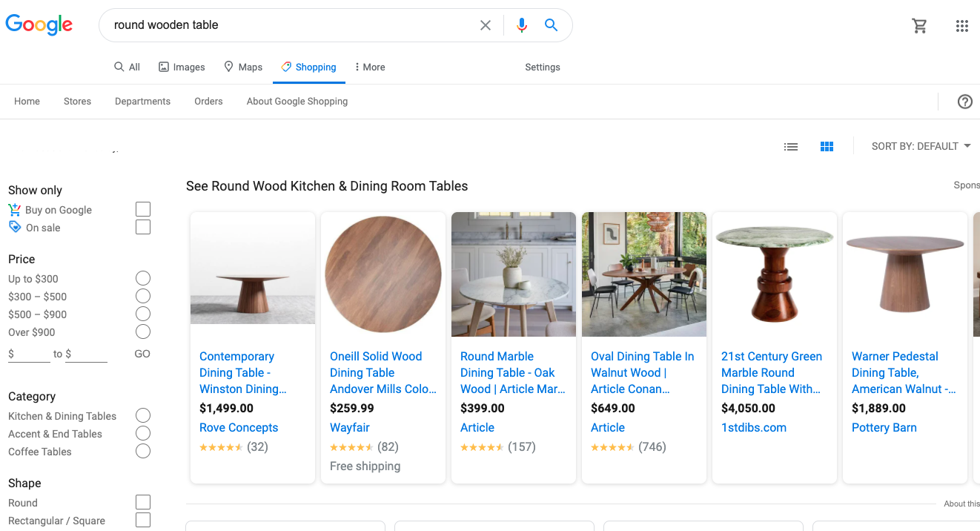Open the shopping cart icon
980x531 pixels.
coord(919,26)
